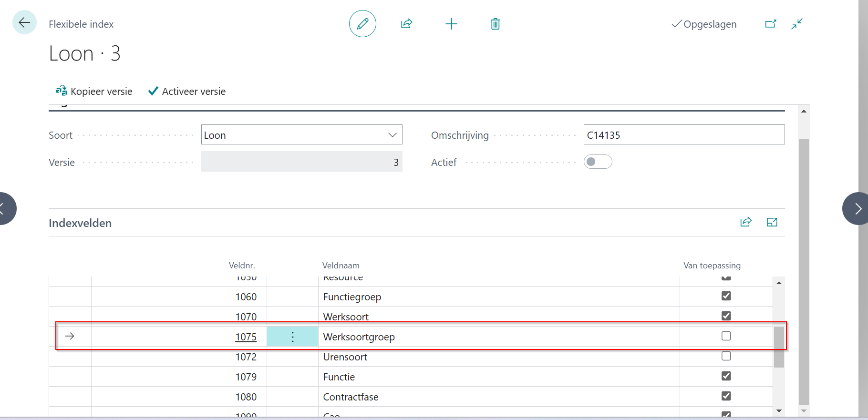Click the back arrow button
Viewport: 868px width, 420px height.
[x=24, y=22]
